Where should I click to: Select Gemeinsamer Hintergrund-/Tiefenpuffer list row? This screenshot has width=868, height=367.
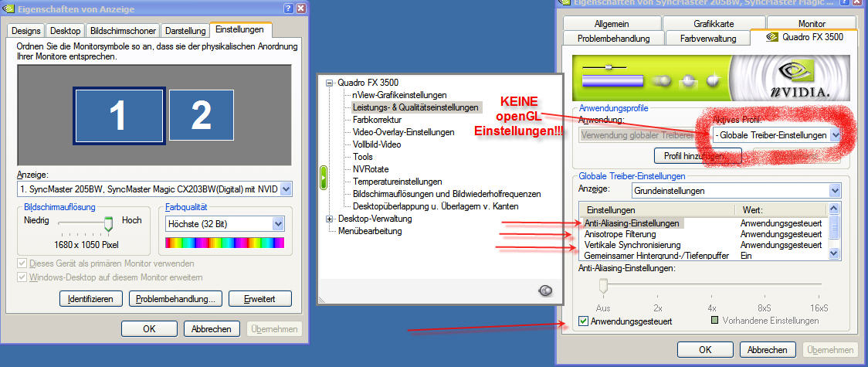[703, 255]
